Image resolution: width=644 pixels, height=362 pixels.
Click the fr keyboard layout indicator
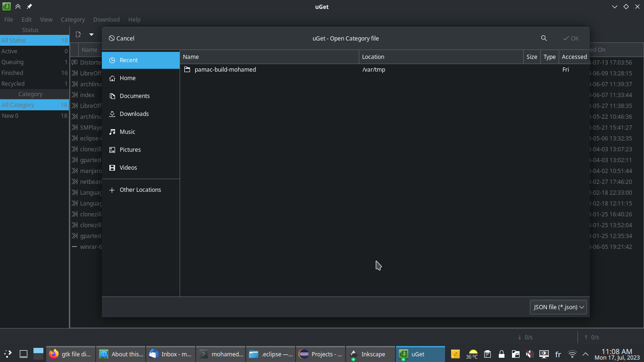click(558, 354)
